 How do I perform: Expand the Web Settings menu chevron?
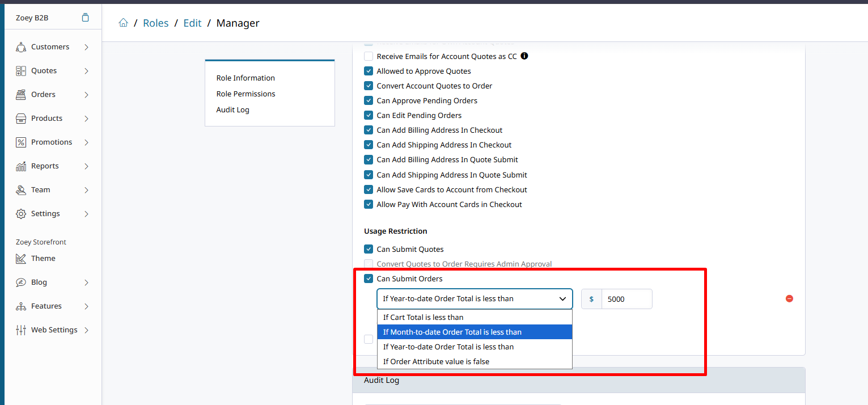(86, 330)
